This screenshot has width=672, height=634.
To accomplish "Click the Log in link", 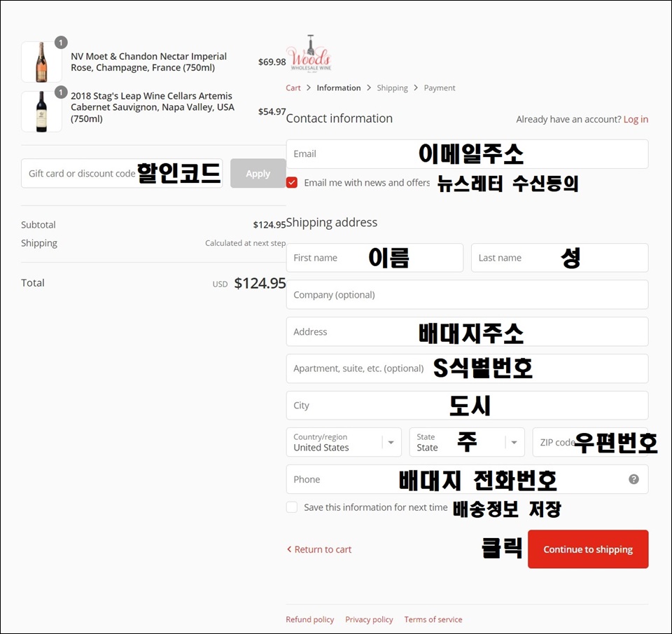I will coord(636,119).
